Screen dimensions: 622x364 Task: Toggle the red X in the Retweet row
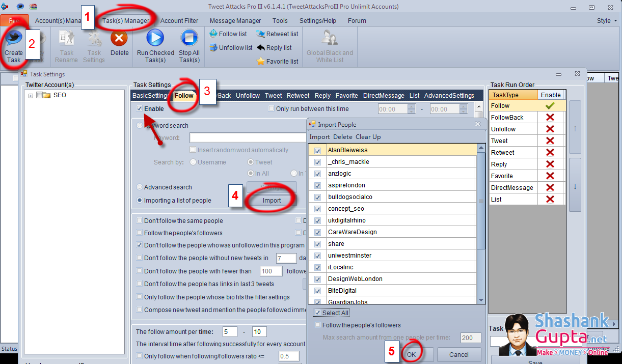tap(550, 153)
